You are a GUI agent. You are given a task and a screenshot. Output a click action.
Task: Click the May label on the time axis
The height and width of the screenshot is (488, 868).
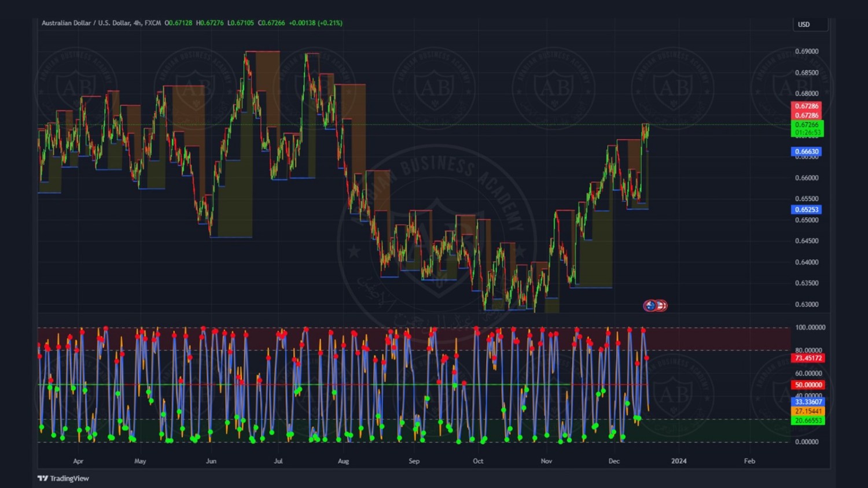tap(140, 461)
